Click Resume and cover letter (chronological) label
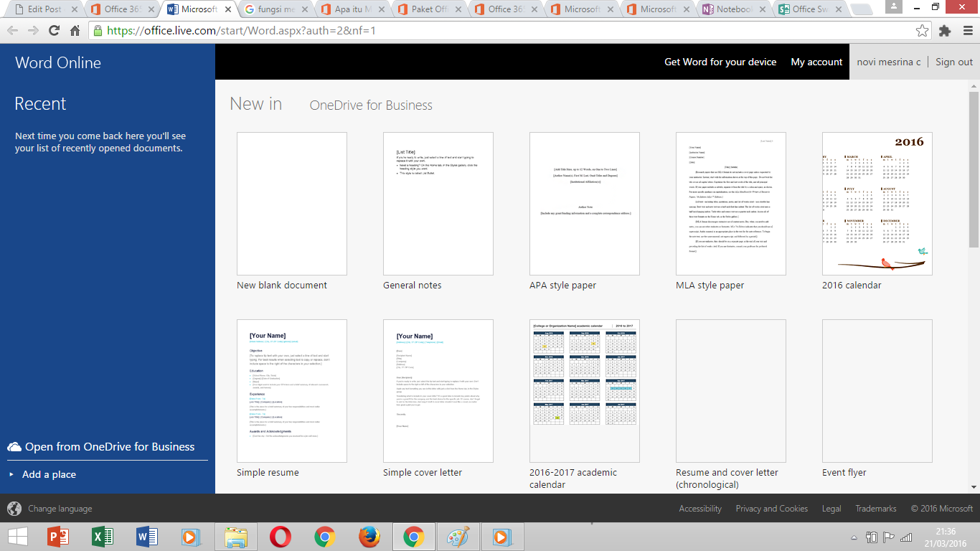The image size is (980, 551). coord(727,479)
